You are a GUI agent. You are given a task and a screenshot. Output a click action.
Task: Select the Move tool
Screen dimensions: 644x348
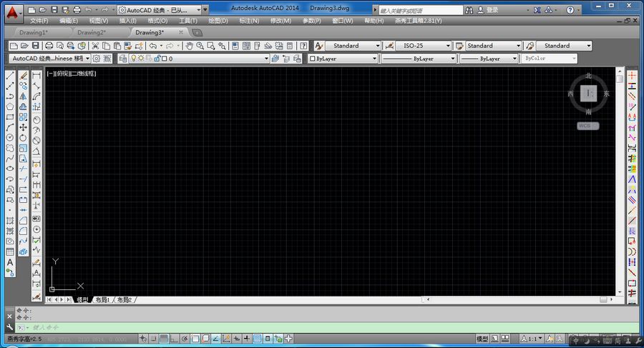24,127
